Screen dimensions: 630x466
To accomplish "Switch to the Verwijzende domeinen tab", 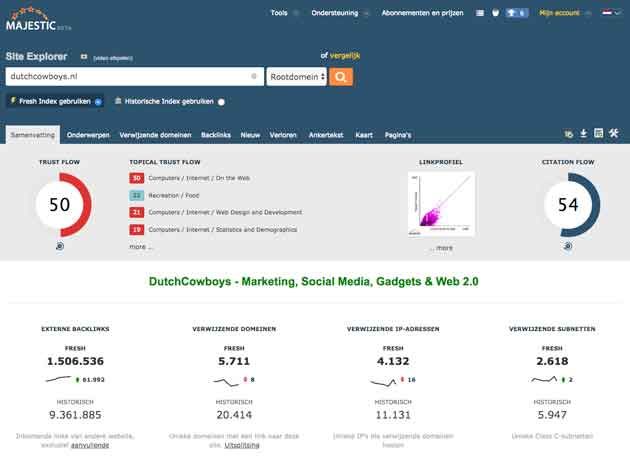I will [x=155, y=135].
